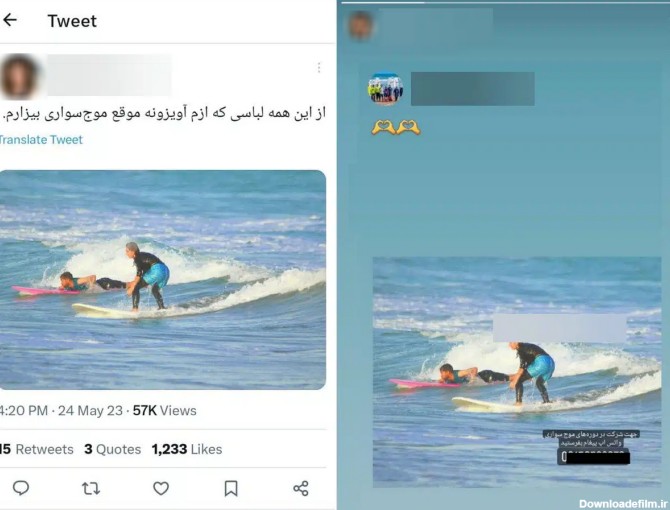This screenshot has width=670, height=510.
Task: Bookmark this tweet
Action: [x=231, y=488]
